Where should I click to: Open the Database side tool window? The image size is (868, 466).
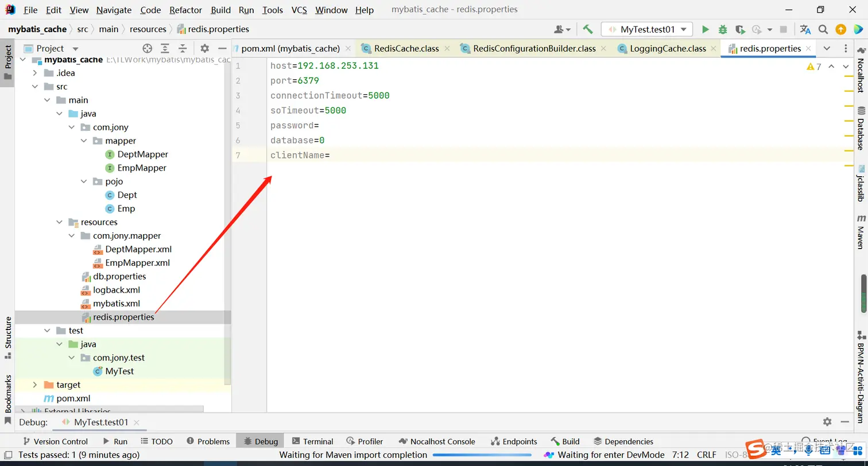point(861,129)
